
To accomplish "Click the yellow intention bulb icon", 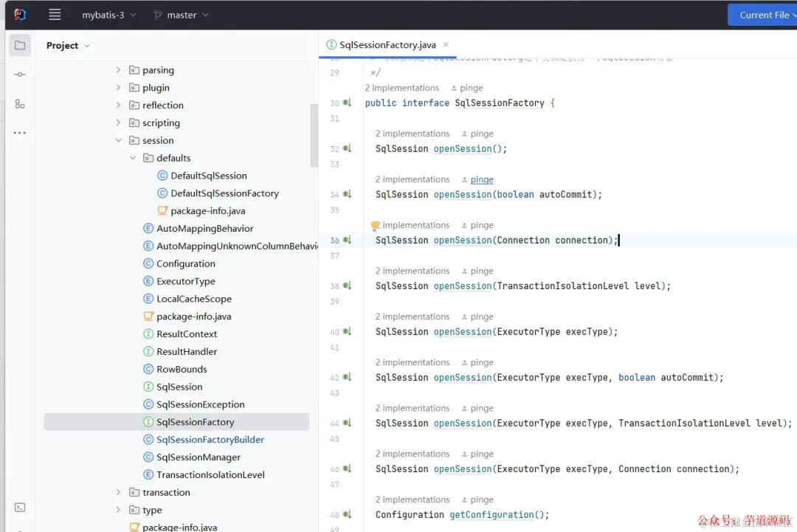I will pos(375,226).
